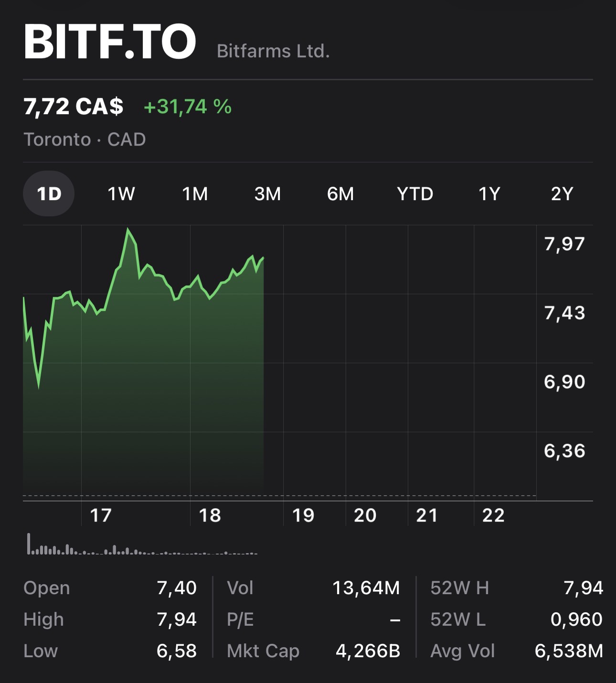
Task: Open the 1Y chart view
Action: coord(489,194)
